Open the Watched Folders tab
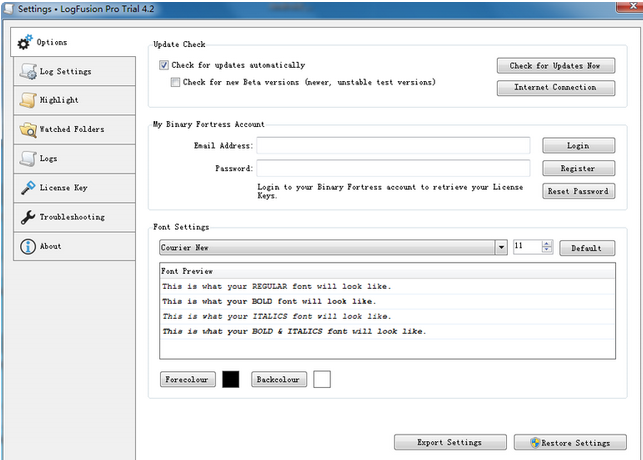The height and width of the screenshot is (460, 643). pyautogui.click(x=74, y=130)
